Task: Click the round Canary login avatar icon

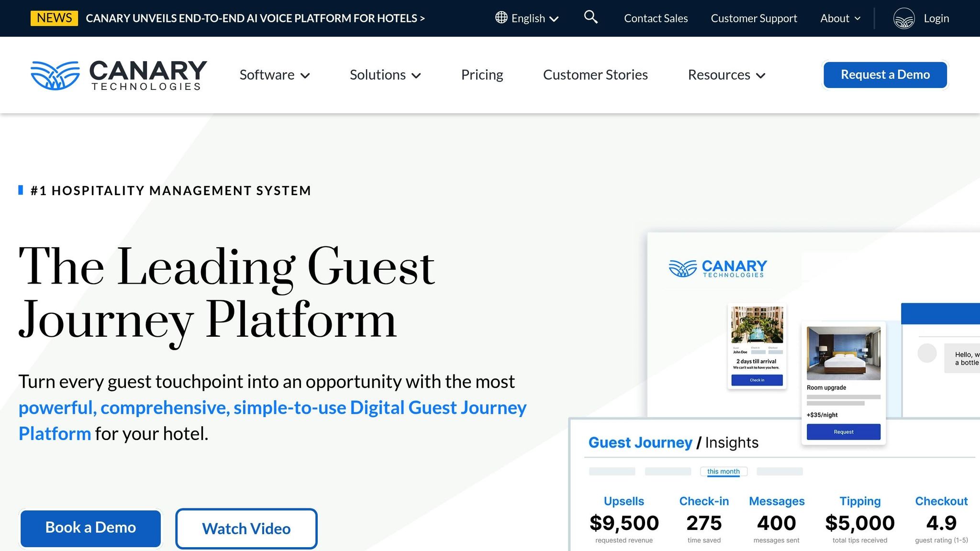Action: (904, 19)
